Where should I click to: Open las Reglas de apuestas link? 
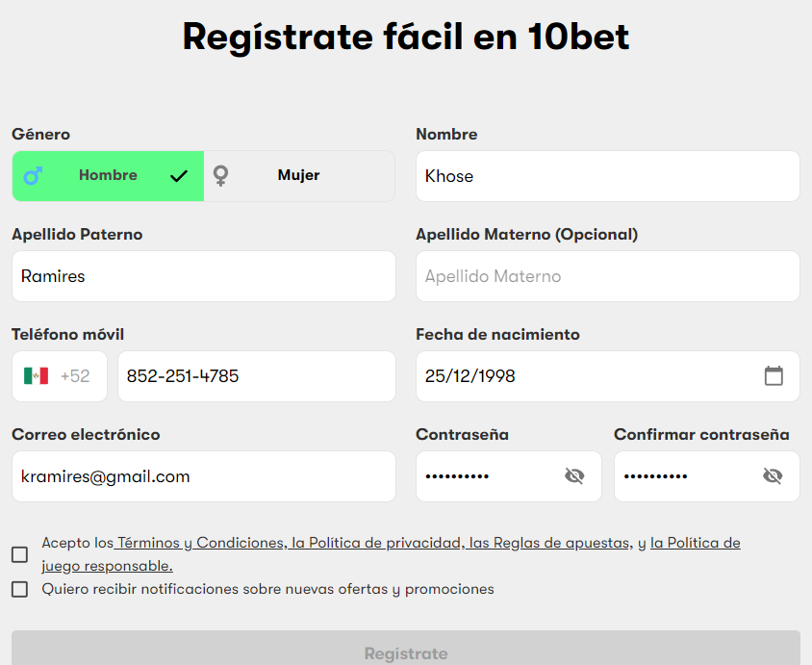click(x=549, y=543)
